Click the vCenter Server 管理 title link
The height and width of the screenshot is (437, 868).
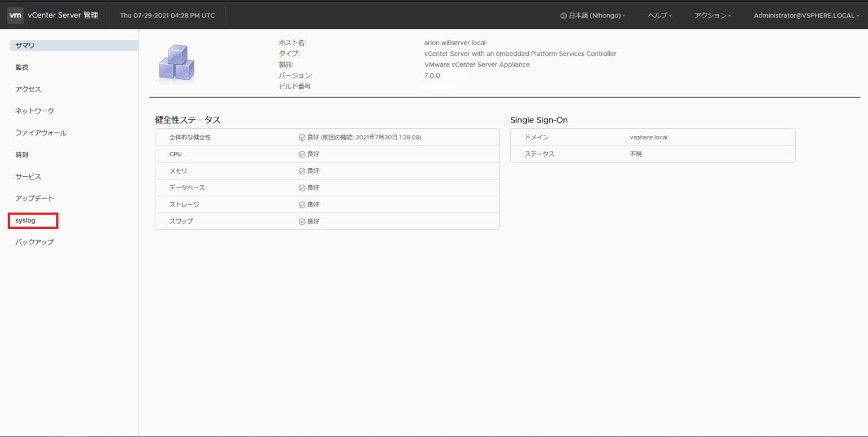(x=63, y=15)
